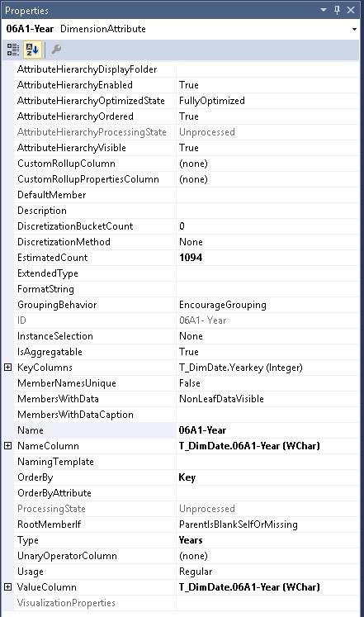Image resolution: width=364 pixels, height=617 pixels.
Task: Select the UnaryOperatorColumn property
Action: pyautogui.click(x=67, y=556)
